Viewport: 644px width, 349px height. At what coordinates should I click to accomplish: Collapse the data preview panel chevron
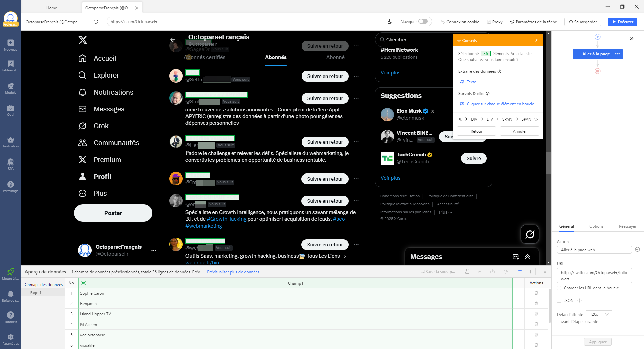pyautogui.click(x=545, y=272)
